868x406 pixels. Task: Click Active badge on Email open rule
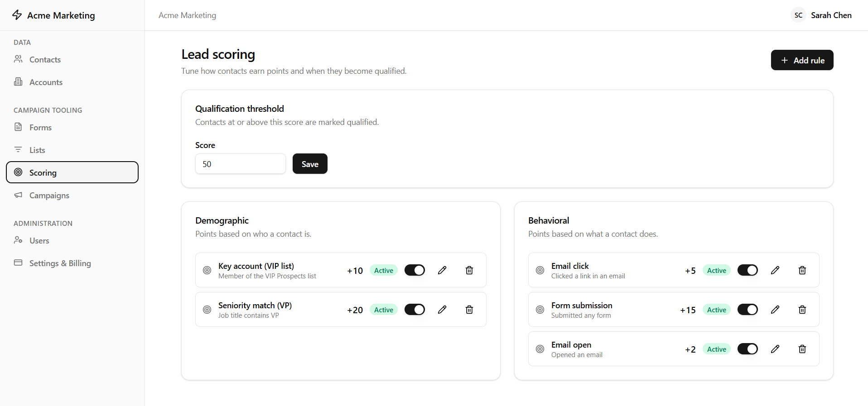click(717, 349)
